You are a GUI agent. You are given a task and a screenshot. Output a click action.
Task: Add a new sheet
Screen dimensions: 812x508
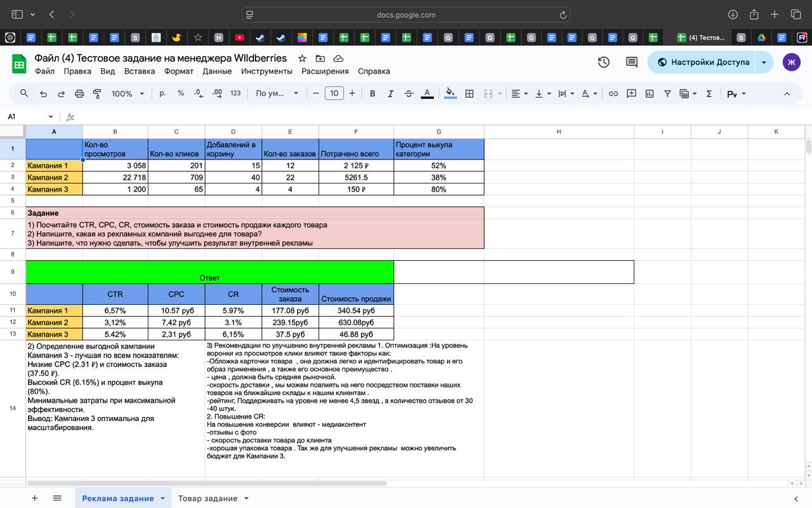(35, 498)
